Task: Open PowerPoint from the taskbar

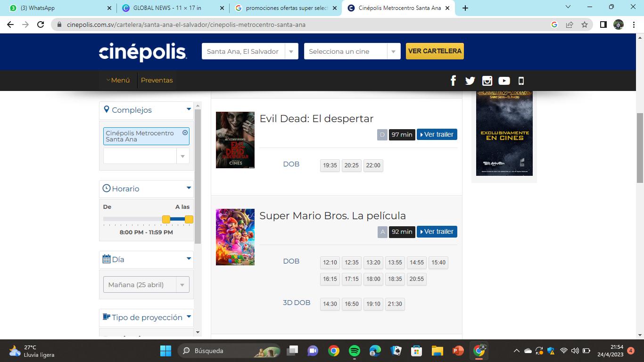Action: tap(458, 351)
